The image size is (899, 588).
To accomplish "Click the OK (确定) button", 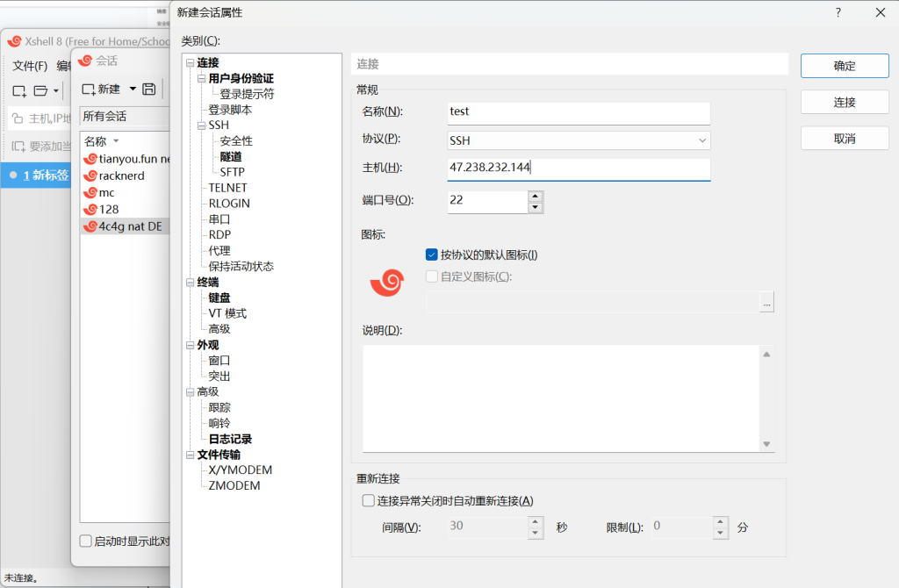I will (845, 66).
